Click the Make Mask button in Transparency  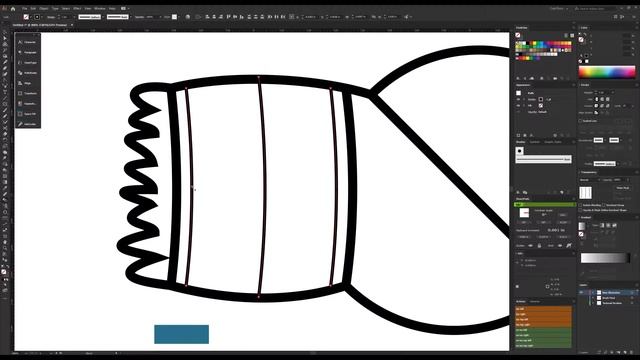coord(622,188)
